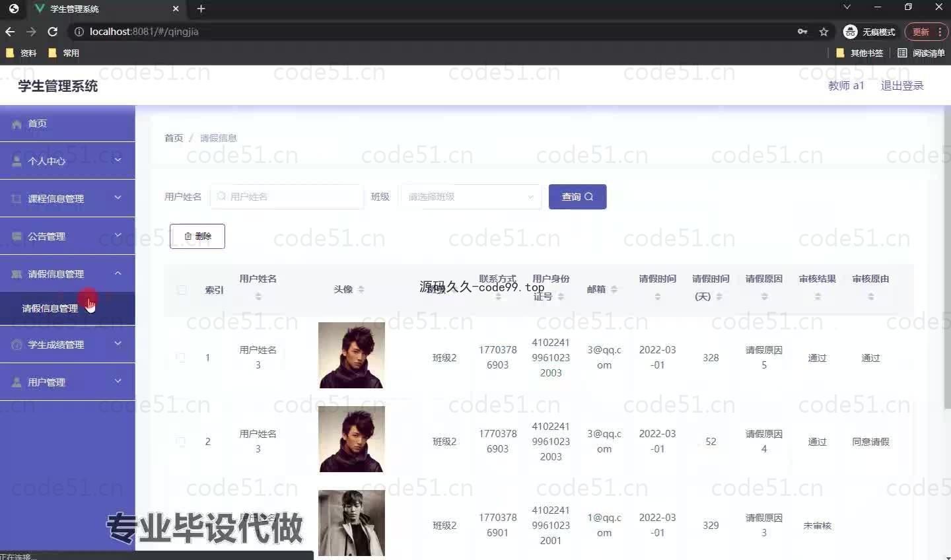Click the 请假信息管理 sidebar icon
The image size is (951, 560).
tap(17, 274)
